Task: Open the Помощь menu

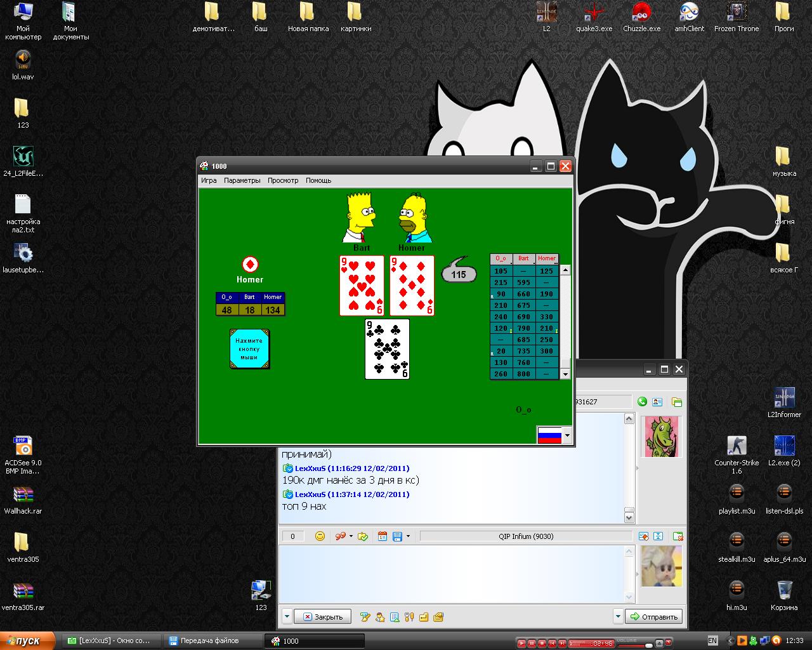Action: 318,181
